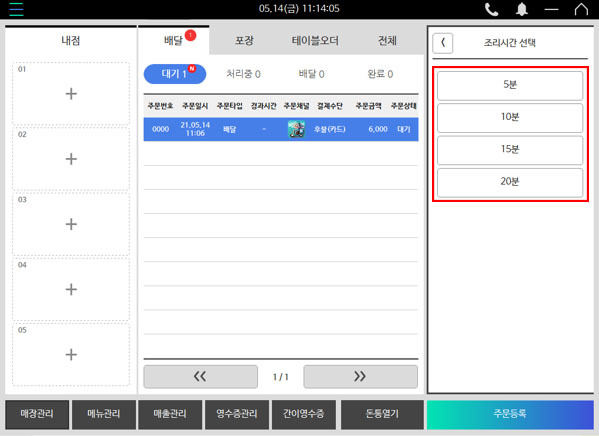
Task: Select order row number 0000
Action: 281,129
